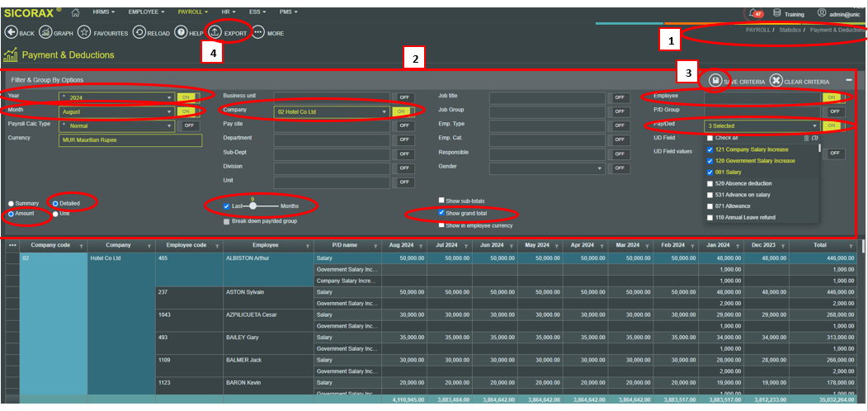
Task: Open the Help question mark icon
Action: (x=181, y=33)
